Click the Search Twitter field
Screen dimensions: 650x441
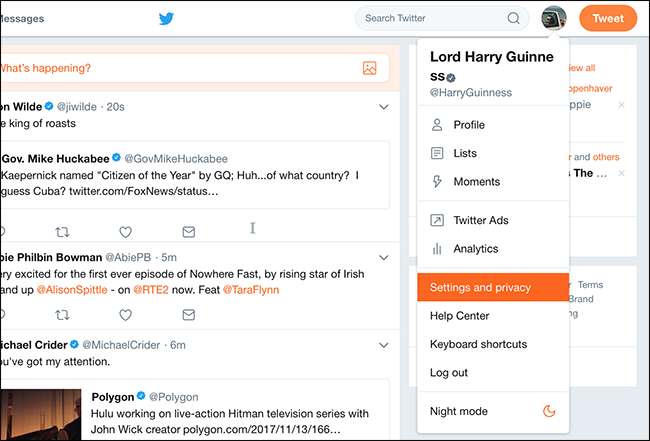click(434, 18)
